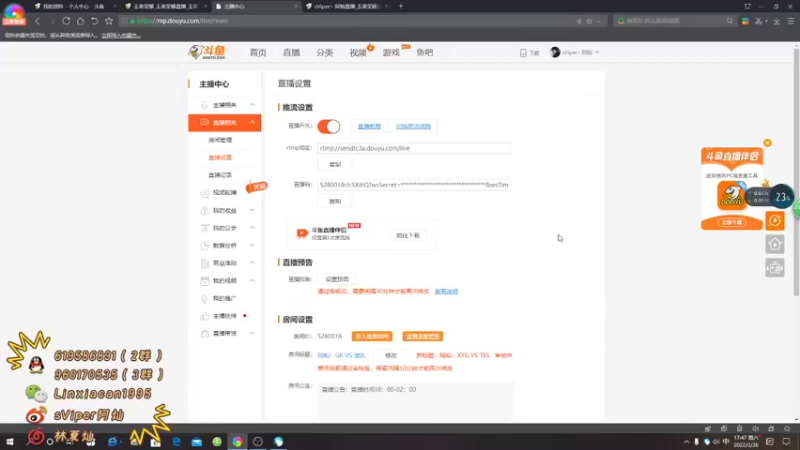Open Edge browser from taskbar
Image resolution: width=800 pixels, height=450 pixels.
pos(177,442)
